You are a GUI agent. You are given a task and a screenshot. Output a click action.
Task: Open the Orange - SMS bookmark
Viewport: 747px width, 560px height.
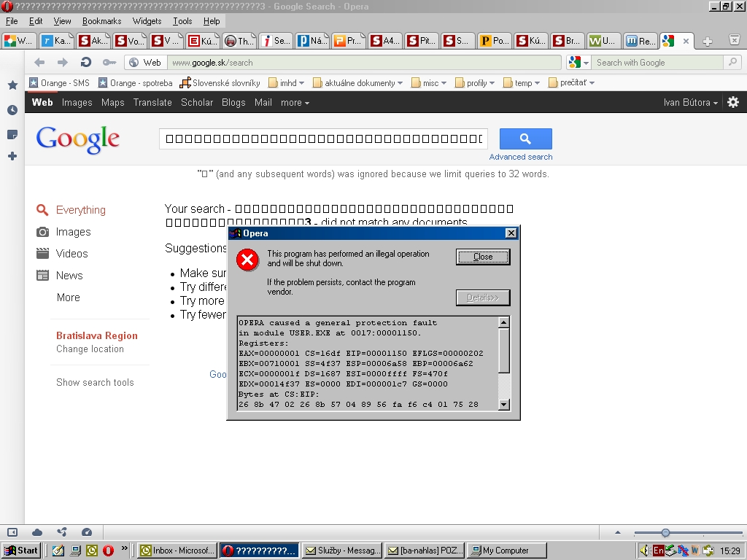60,83
